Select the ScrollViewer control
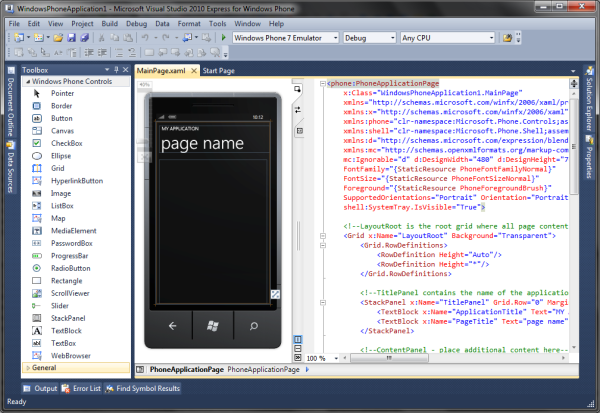This screenshot has width=600, height=413. pos(76,293)
